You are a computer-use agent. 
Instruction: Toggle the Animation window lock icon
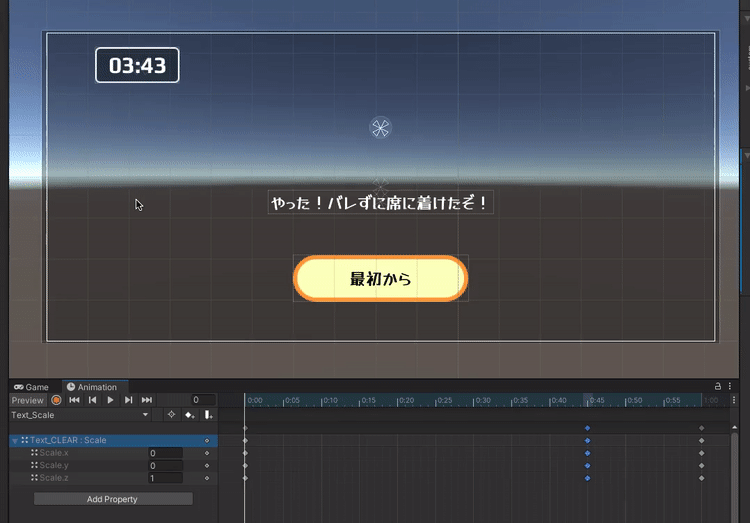click(x=717, y=386)
